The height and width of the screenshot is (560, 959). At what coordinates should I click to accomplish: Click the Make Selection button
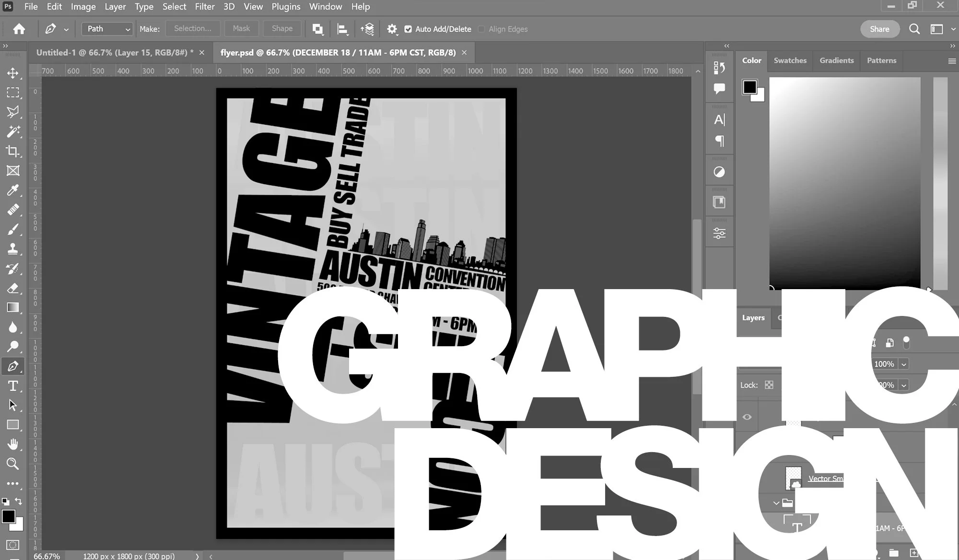coord(192,28)
